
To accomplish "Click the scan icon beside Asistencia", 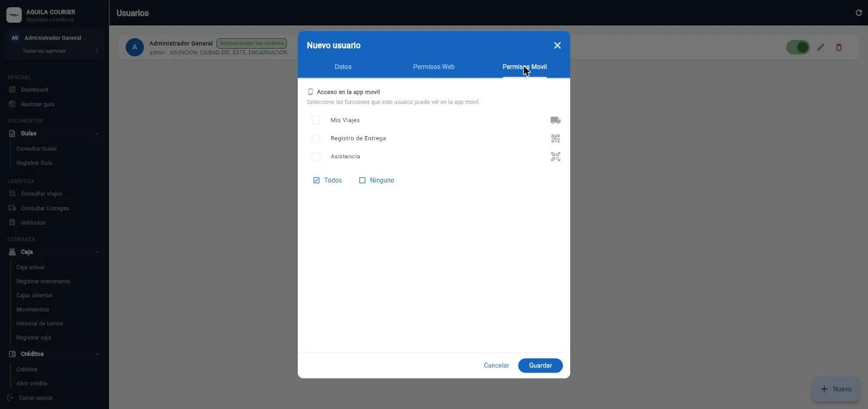I will click(x=555, y=157).
